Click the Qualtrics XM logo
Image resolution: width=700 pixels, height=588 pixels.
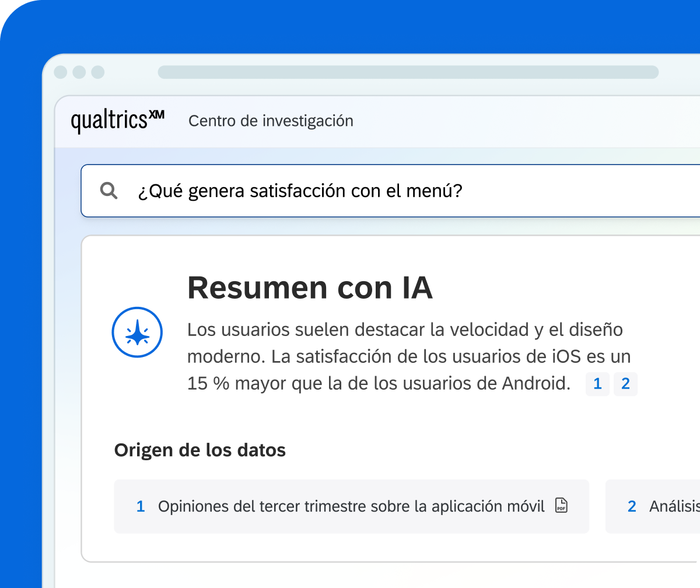(118, 121)
